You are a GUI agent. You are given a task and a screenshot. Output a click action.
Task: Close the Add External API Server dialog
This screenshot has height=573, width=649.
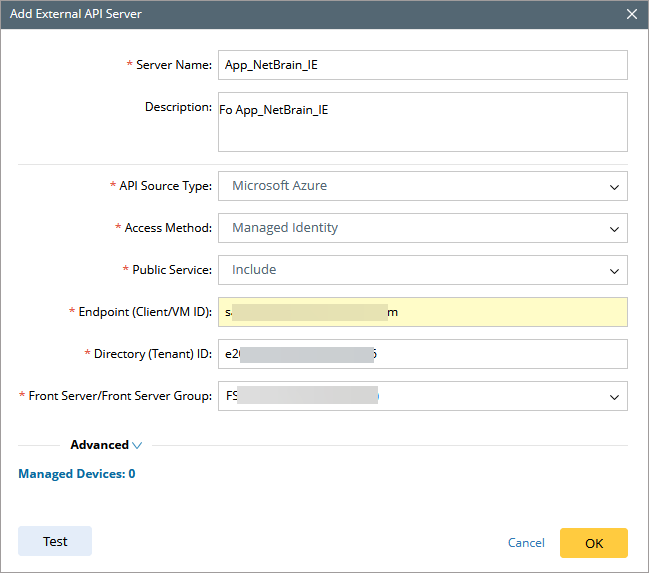[x=631, y=14]
